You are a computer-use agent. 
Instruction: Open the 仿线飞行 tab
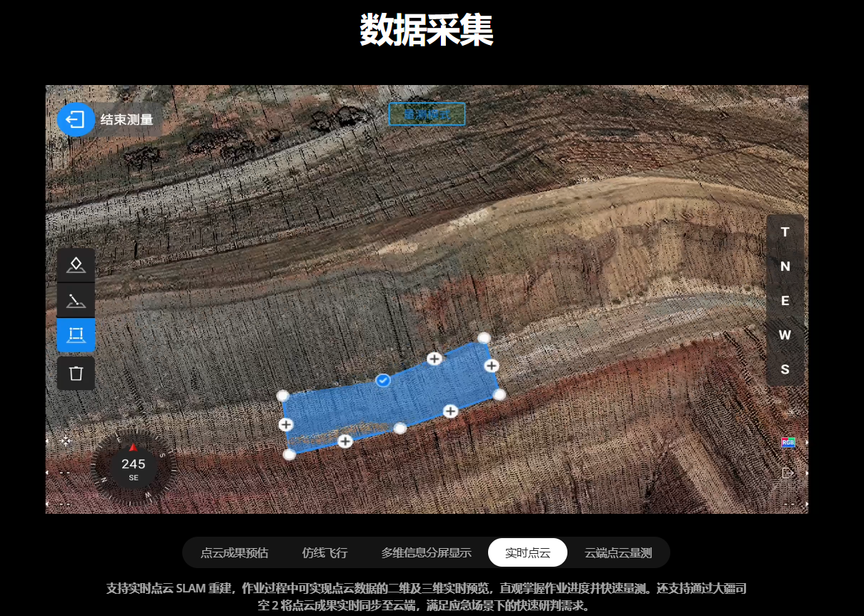(x=324, y=552)
